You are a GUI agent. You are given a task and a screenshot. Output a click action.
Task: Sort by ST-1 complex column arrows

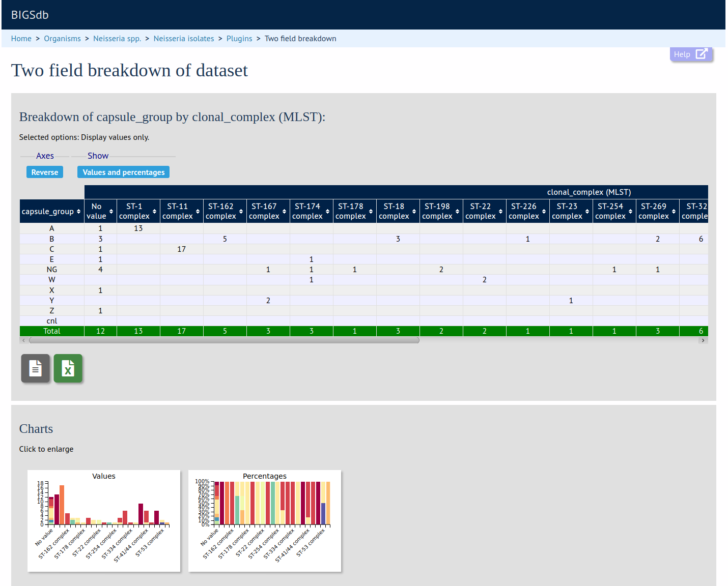coord(154,212)
